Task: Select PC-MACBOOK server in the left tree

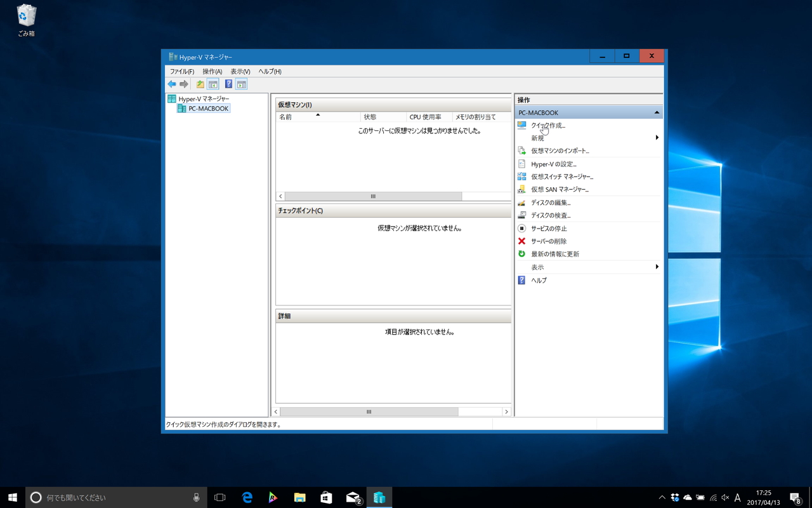Action: pos(209,109)
